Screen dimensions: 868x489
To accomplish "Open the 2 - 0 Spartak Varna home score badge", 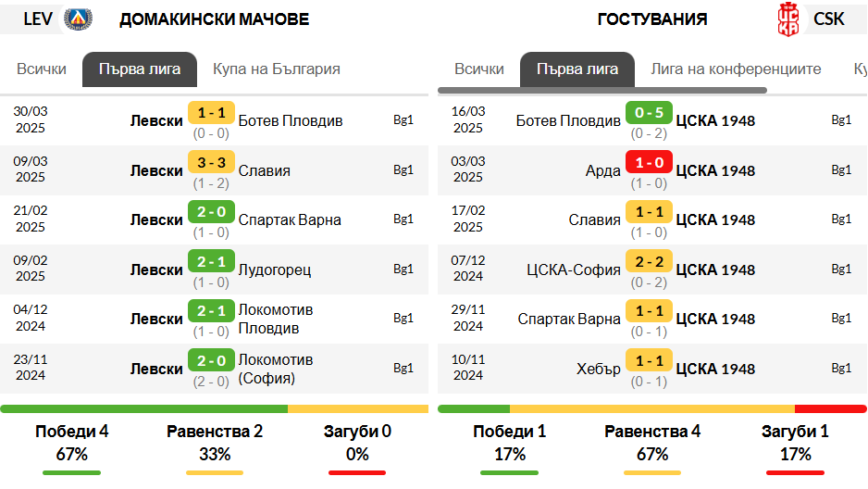I will click(x=211, y=212).
